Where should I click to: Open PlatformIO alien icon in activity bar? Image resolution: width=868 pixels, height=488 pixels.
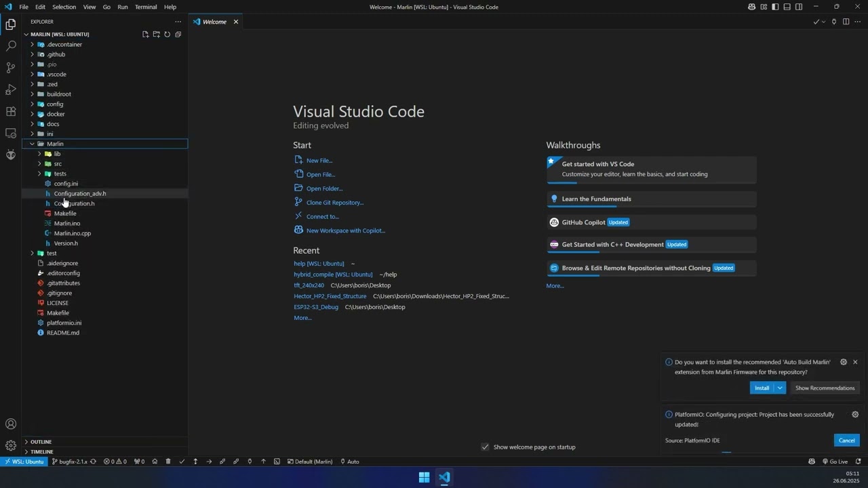click(x=11, y=155)
